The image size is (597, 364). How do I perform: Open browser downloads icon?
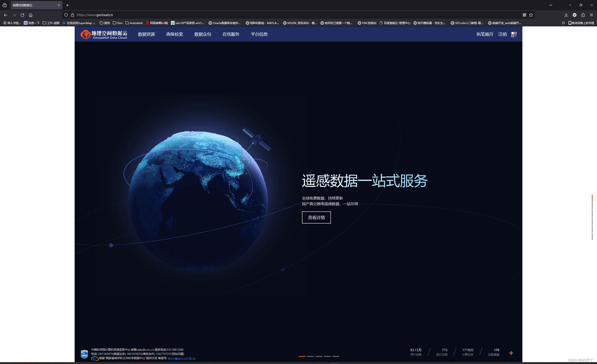point(566,15)
